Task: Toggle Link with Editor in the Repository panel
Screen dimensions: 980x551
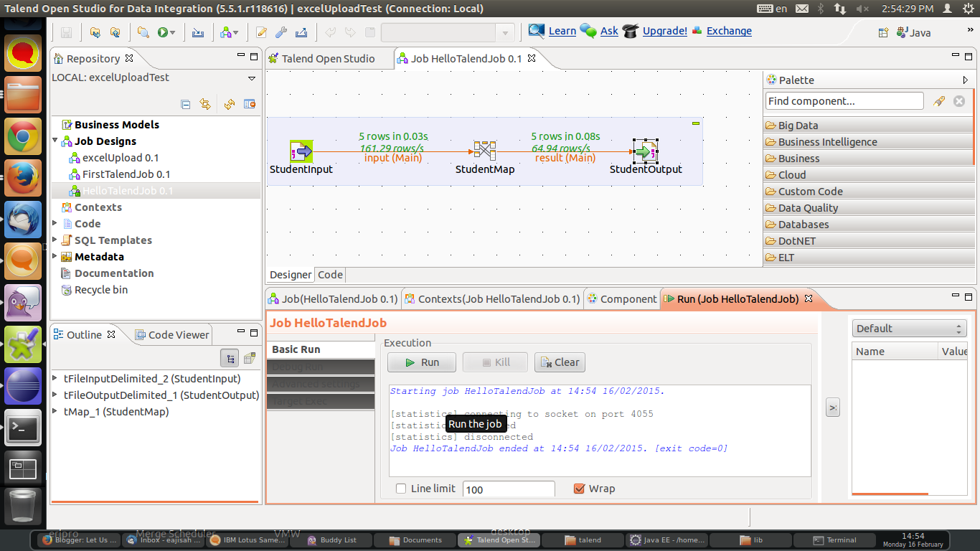Action: [205, 104]
